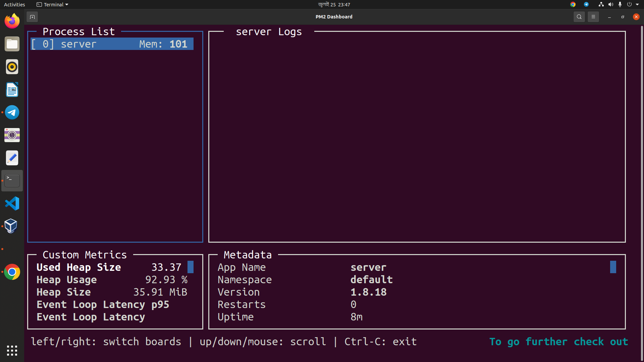Open network status icon in top bar
Viewport: 644px width, 362px height.
click(x=601, y=4)
